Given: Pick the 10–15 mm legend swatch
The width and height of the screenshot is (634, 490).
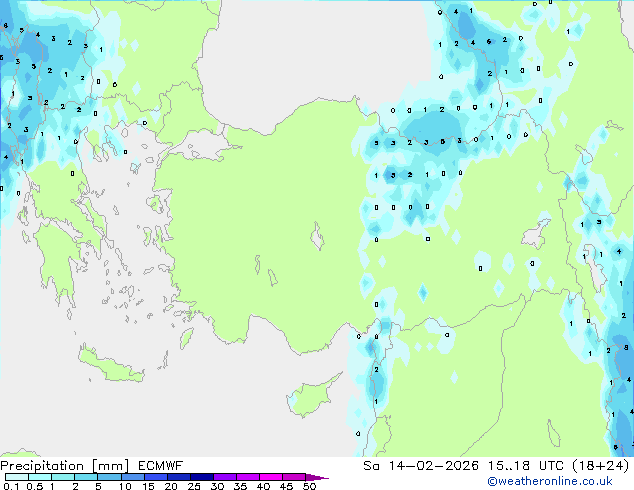Looking at the screenshot, I should tap(133, 477).
